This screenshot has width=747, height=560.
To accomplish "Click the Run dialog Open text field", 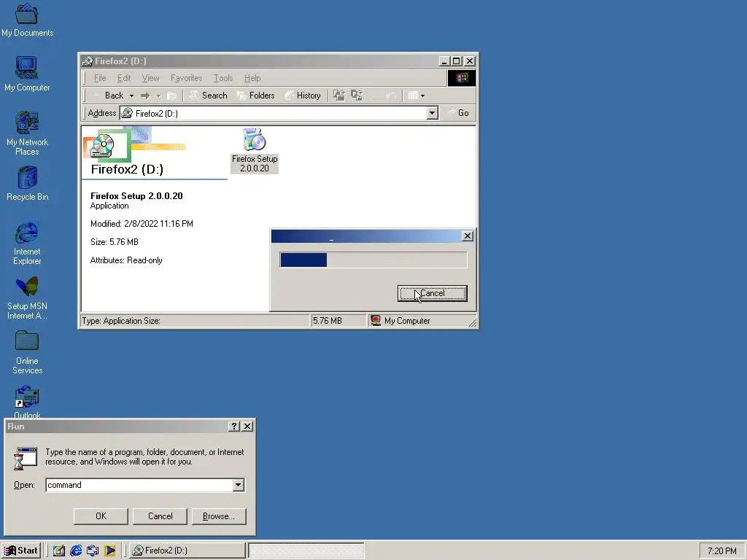I will pos(139,485).
